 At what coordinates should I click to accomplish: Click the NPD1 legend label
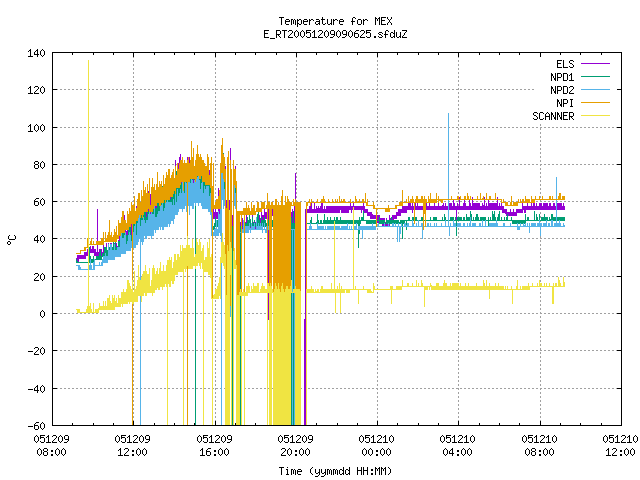pyautogui.click(x=562, y=77)
